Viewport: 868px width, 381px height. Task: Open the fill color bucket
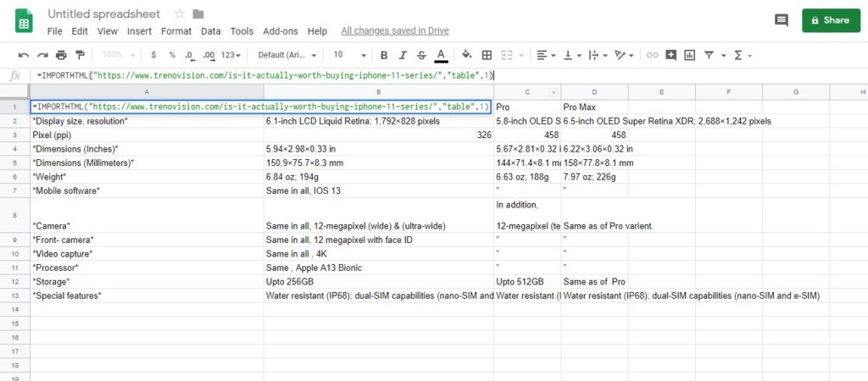[467, 55]
